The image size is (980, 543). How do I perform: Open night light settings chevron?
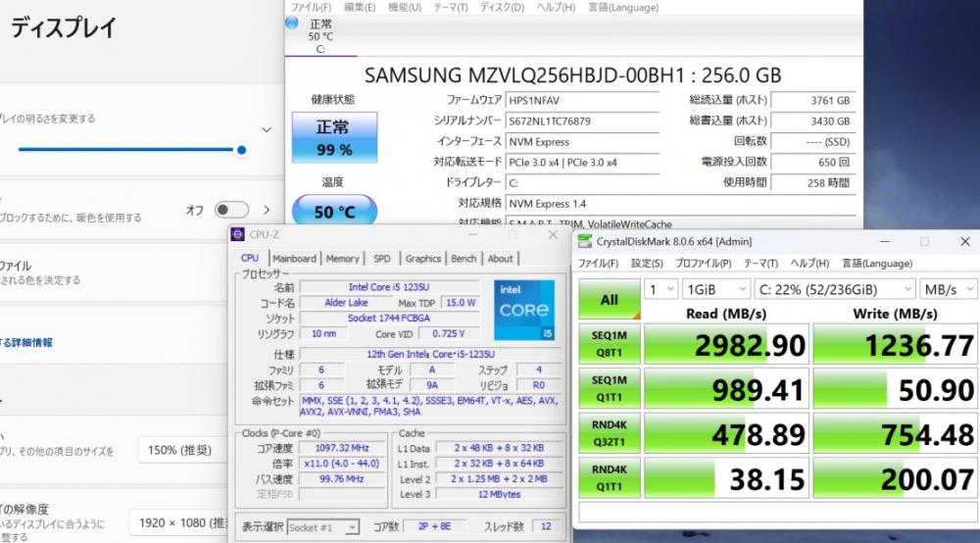tap(267, 210)
